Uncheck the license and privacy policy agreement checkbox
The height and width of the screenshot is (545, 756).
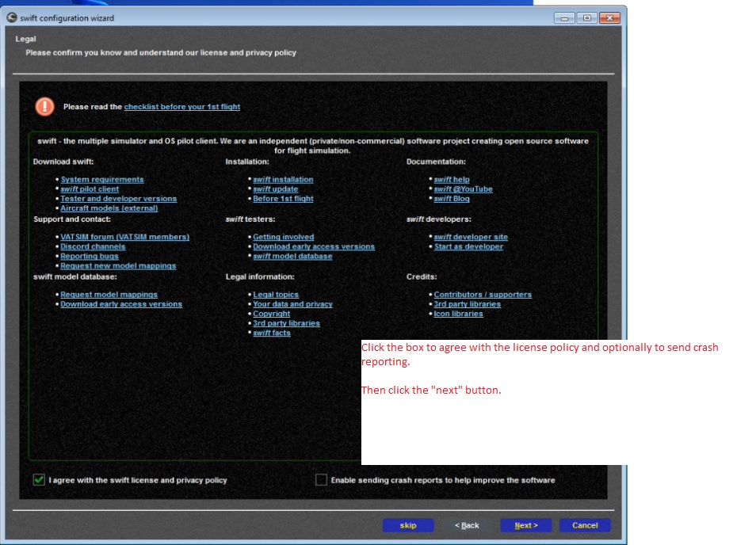[x=39, y=480]
